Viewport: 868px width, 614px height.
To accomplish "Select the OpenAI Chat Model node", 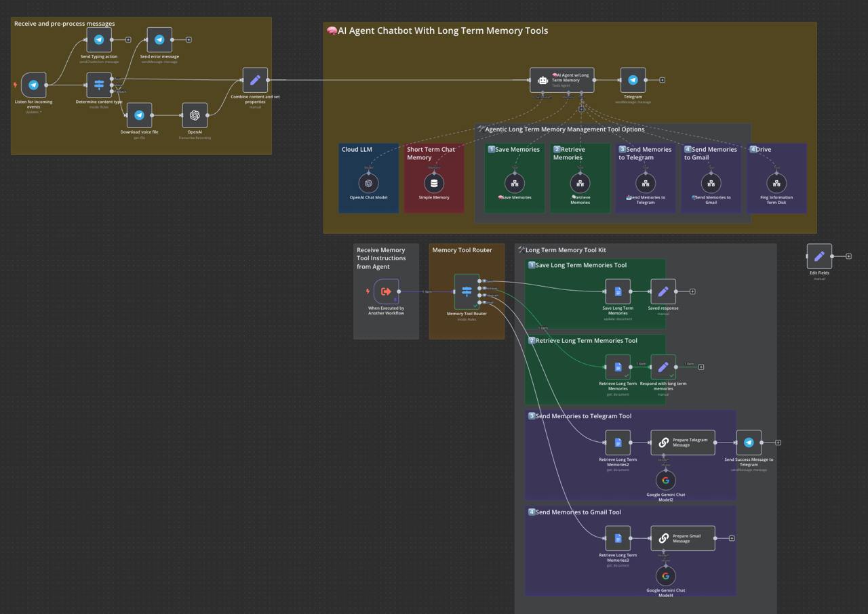I will (x=368, y=183).
